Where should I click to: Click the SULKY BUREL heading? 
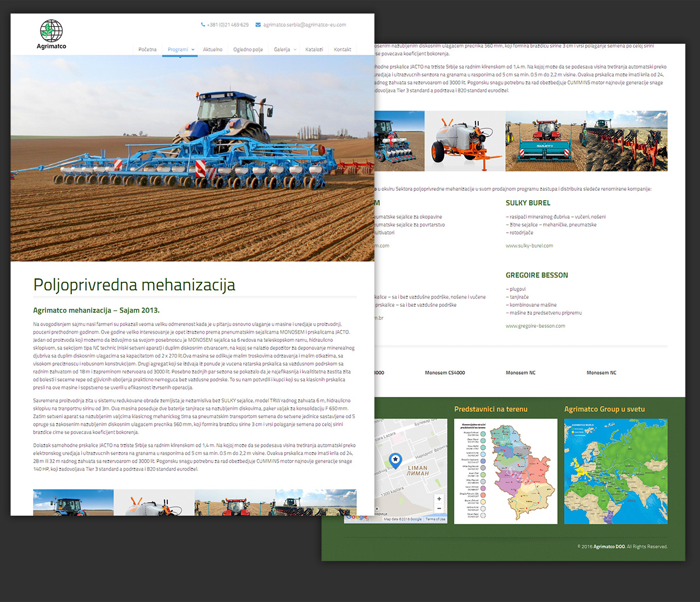point(528,202)
